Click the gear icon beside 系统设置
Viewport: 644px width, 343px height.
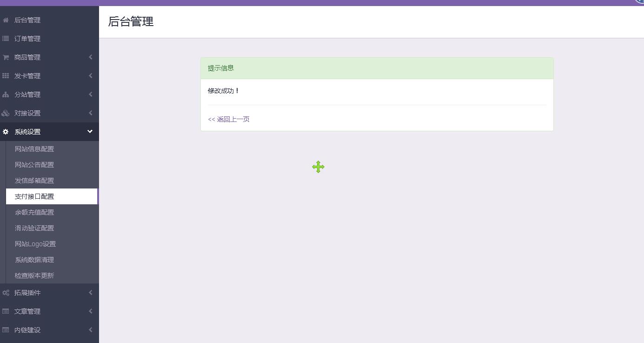pyautogui.click(x=6, y=132)
